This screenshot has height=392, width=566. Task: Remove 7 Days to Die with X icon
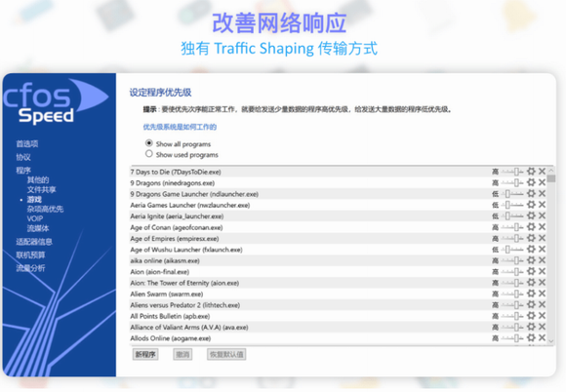(x=542, y=172)
